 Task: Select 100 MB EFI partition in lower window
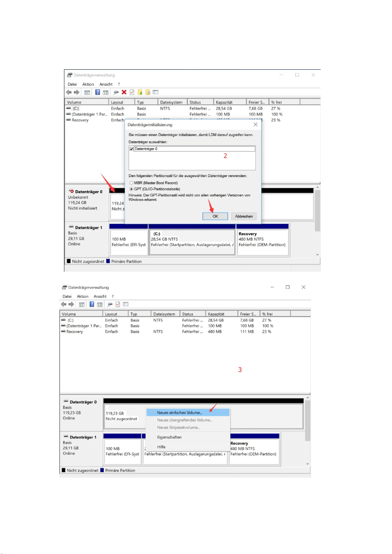pyautogui.click(x=123, y=451)
